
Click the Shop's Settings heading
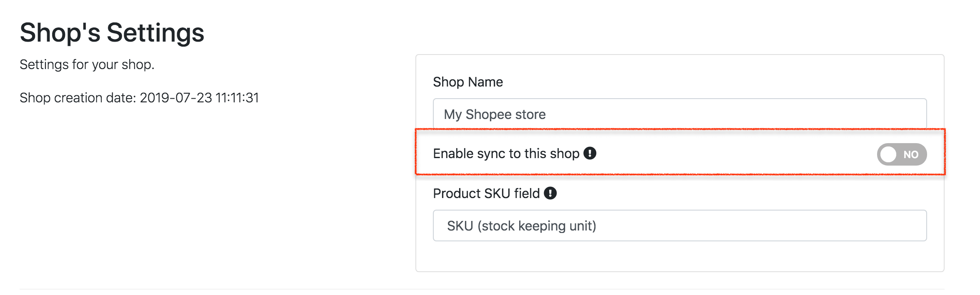[x=112, y=32]
